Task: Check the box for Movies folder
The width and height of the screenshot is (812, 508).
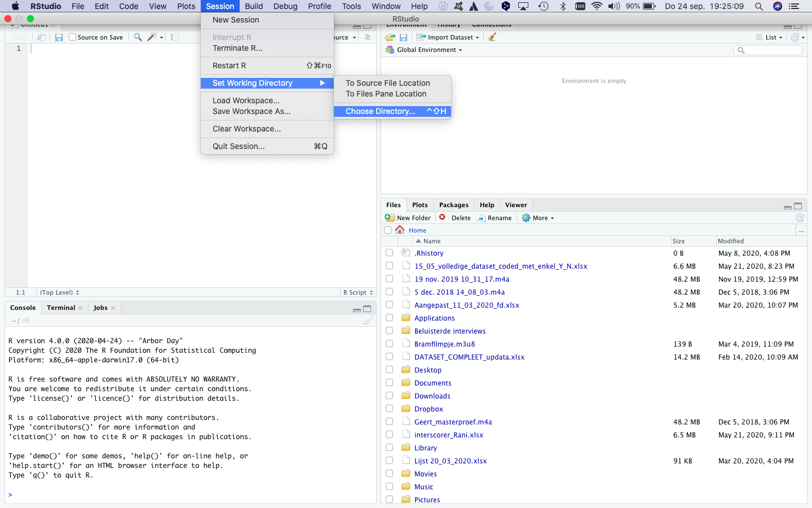Action: 389,474
